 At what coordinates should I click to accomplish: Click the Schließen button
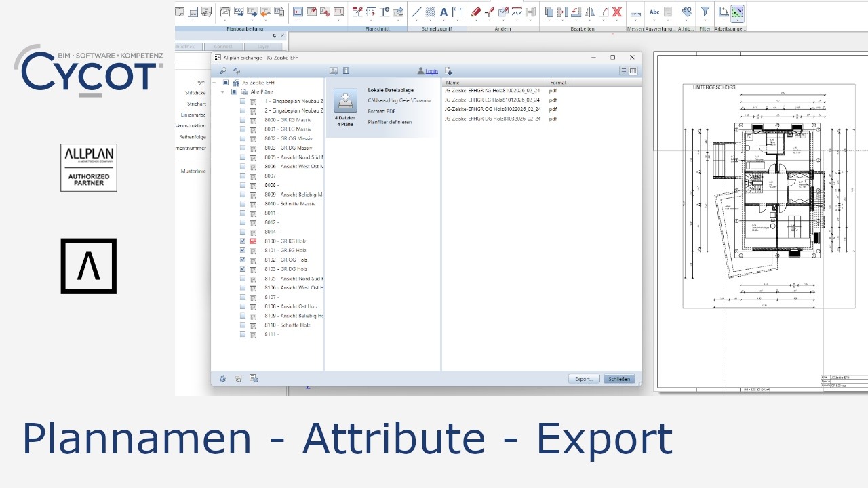tap(619, 379)
